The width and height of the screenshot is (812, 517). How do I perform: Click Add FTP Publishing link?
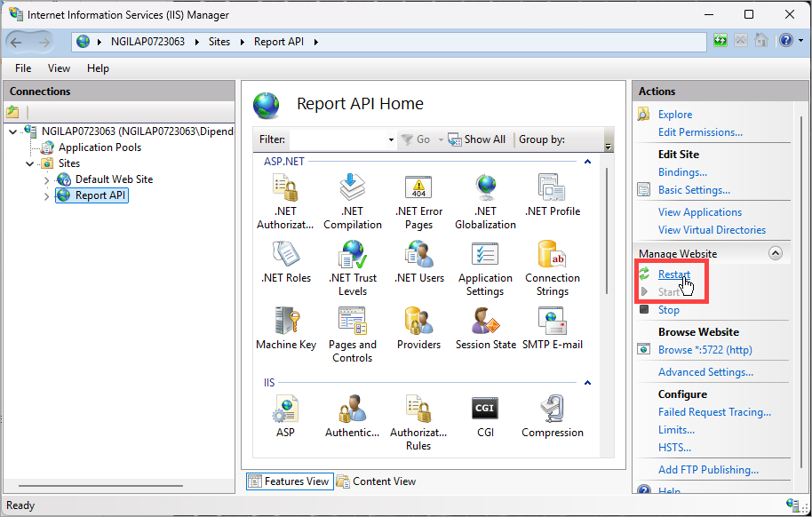[x=708, y=469]
